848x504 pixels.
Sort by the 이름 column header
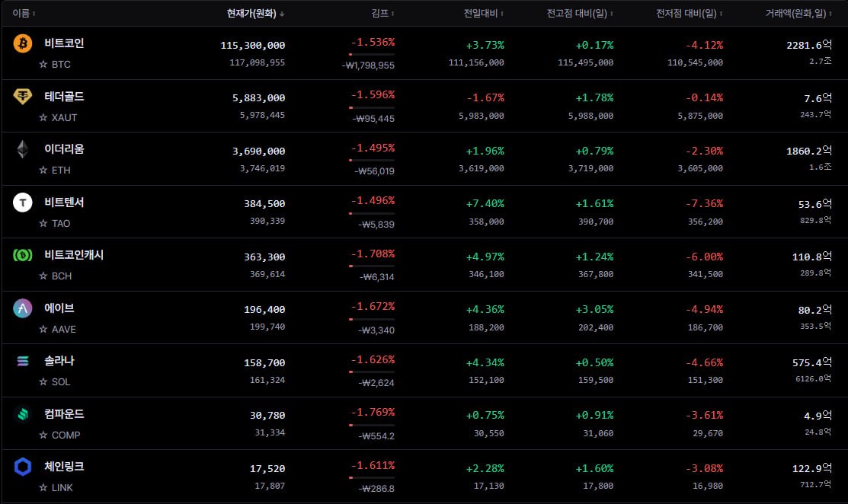24,13
